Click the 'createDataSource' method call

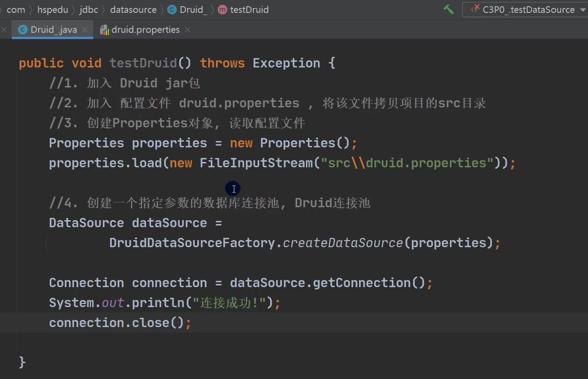tap(343, 243)
